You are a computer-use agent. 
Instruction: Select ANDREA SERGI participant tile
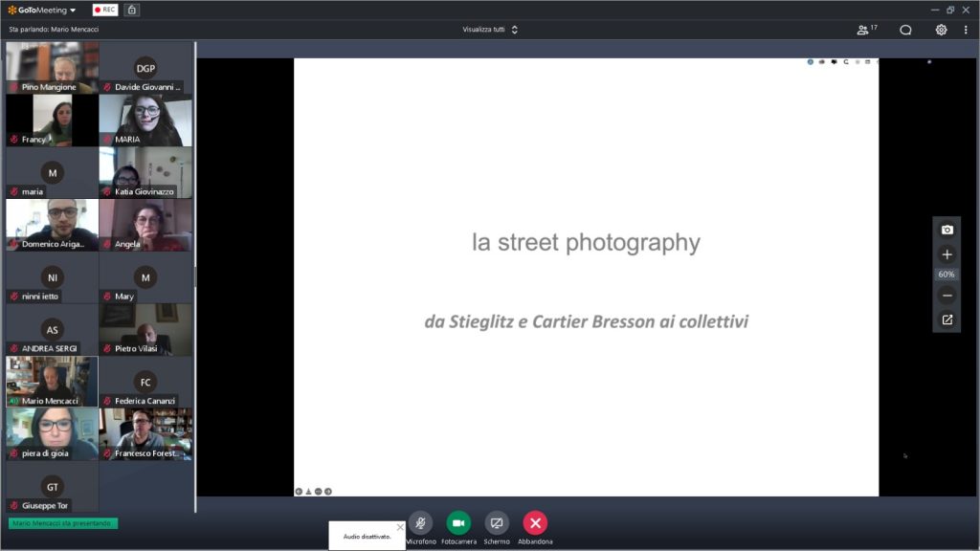pos(52,330)
